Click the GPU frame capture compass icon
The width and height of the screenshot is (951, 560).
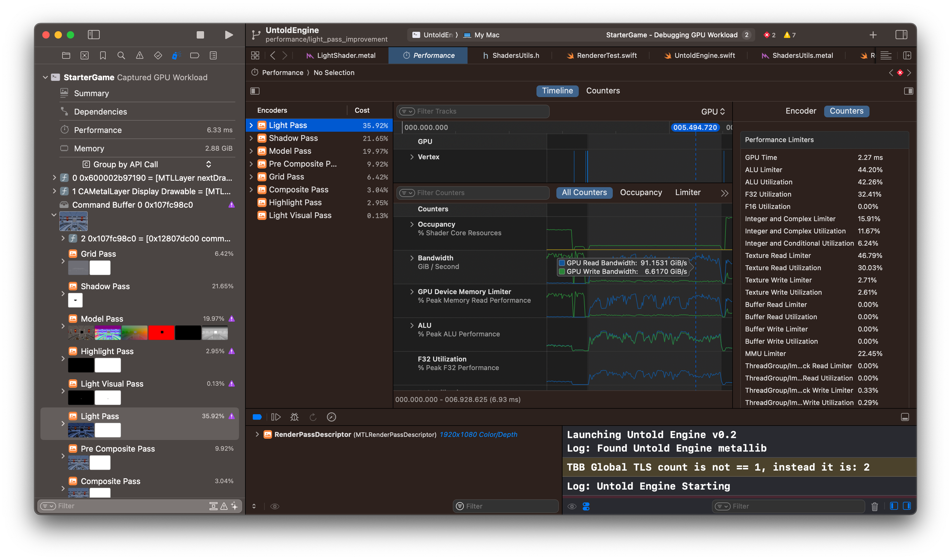click(331, 417)
